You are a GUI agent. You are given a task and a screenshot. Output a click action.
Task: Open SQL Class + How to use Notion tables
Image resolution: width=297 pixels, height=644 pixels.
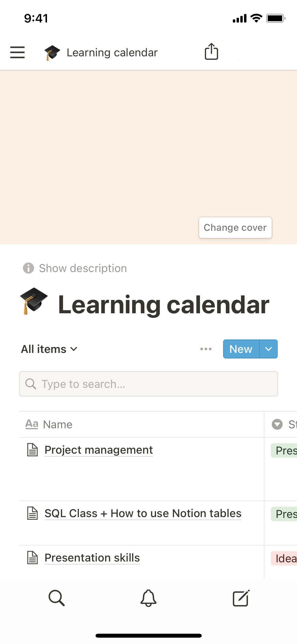[143, 513]
